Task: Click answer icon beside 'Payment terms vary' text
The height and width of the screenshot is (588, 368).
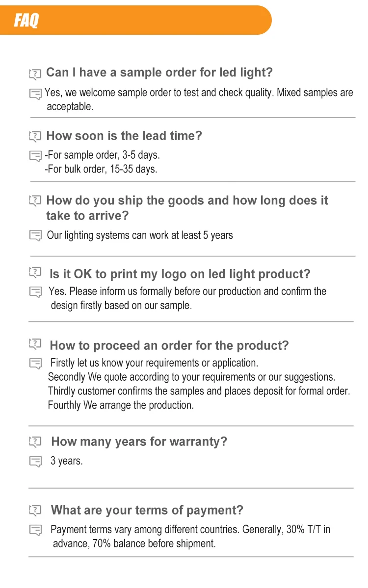Action: click(x=35, y=530)
